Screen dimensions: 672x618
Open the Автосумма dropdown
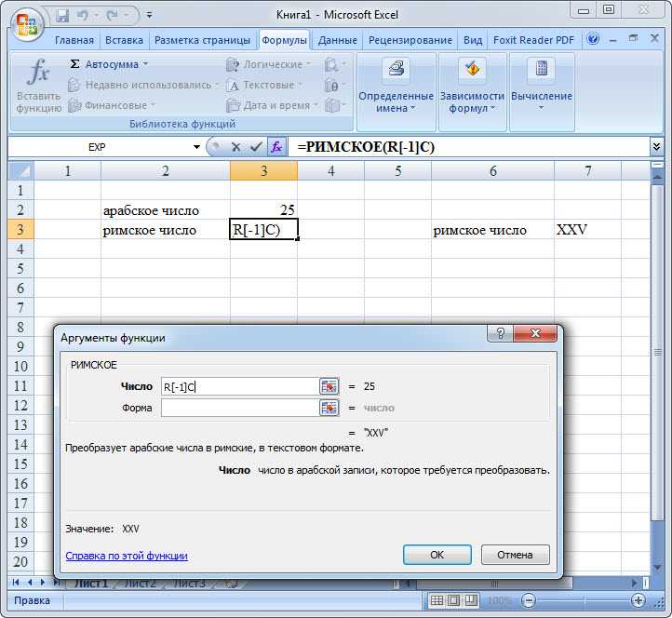point(109,64)
